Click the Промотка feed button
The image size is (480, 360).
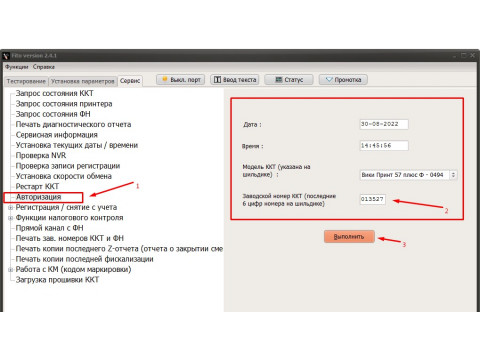point(343,80)
